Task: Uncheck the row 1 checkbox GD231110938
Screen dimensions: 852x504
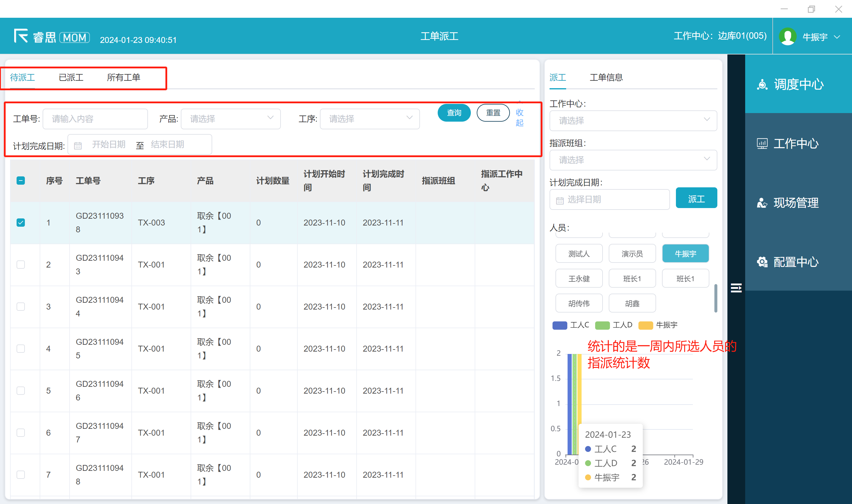Action: click(21, 223)
